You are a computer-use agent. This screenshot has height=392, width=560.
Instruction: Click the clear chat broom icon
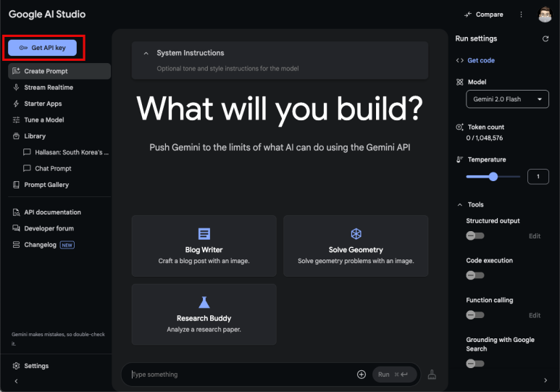click(432, 375)
